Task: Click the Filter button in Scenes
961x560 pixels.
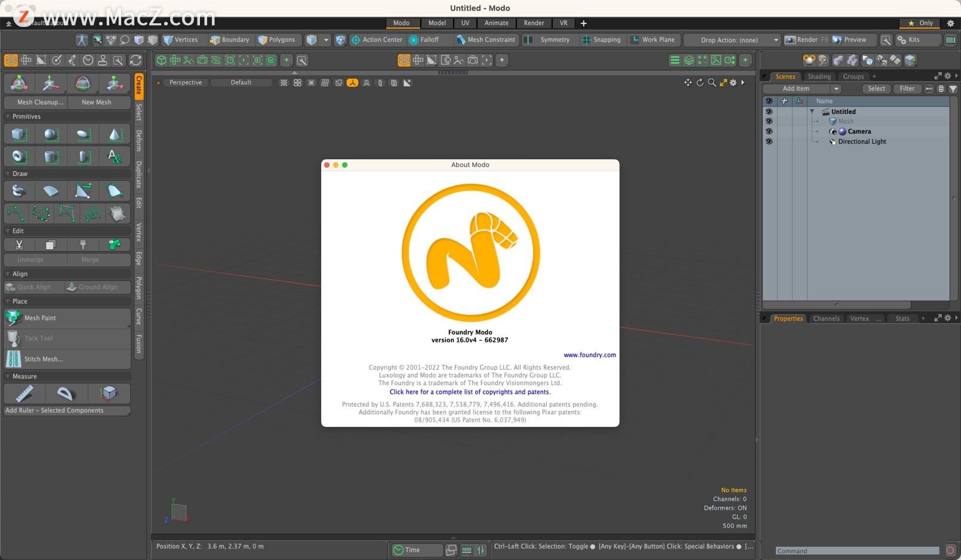Action: (907, 89)
